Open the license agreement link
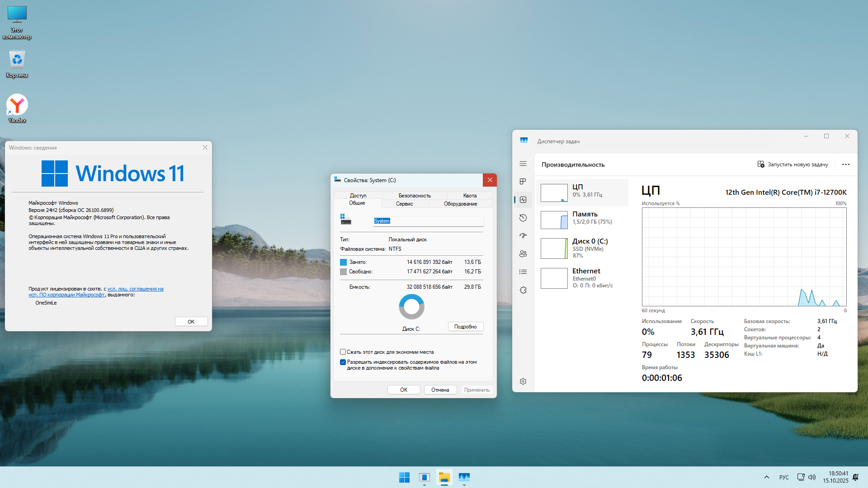The width and height of the screenshot is (868, 488). pyautogui.click(x=136, y=289)
